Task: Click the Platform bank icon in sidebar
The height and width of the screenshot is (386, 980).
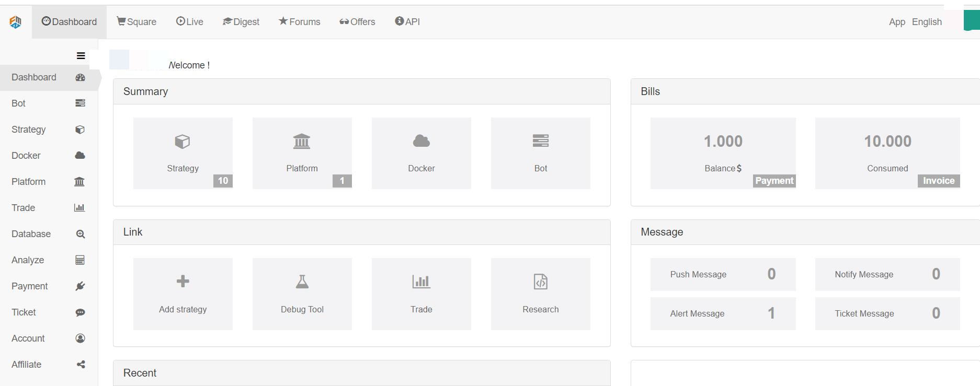Action: 79,182
